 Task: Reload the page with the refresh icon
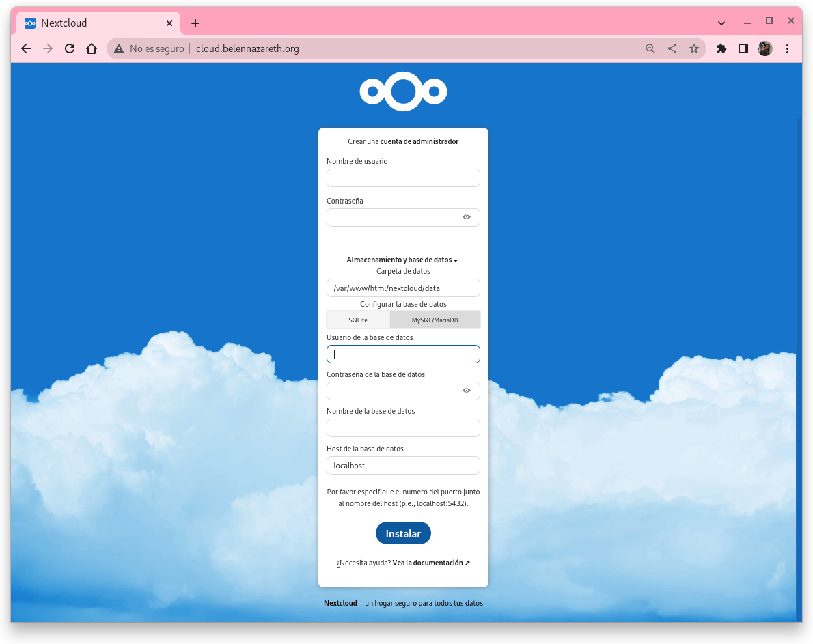click(69, 48)
